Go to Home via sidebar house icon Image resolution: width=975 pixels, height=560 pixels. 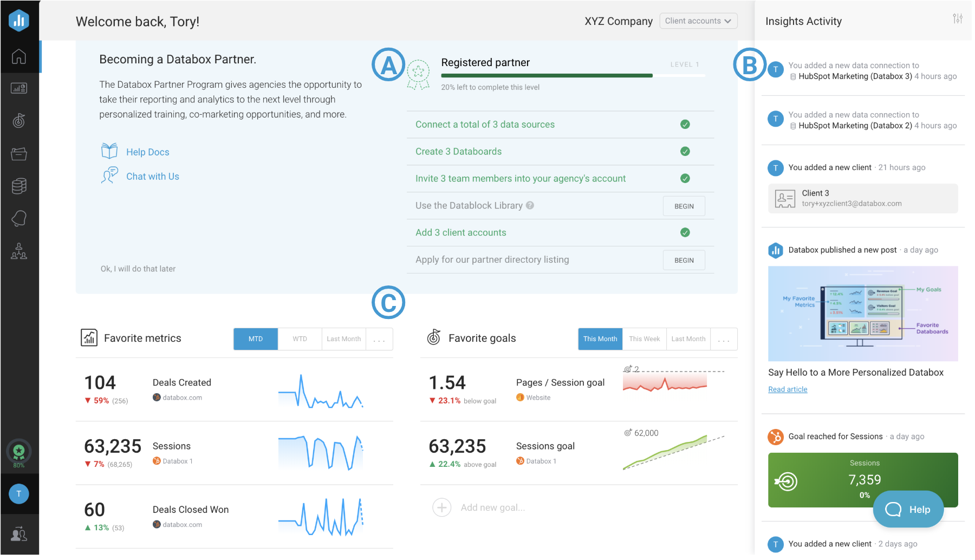pos(19,56)
